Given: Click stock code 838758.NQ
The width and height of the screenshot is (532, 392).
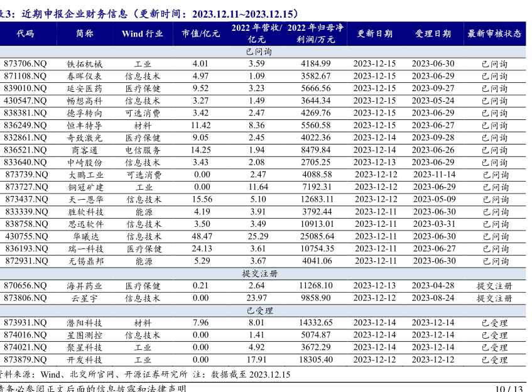Looking at the screenshot, I should 27,224.
